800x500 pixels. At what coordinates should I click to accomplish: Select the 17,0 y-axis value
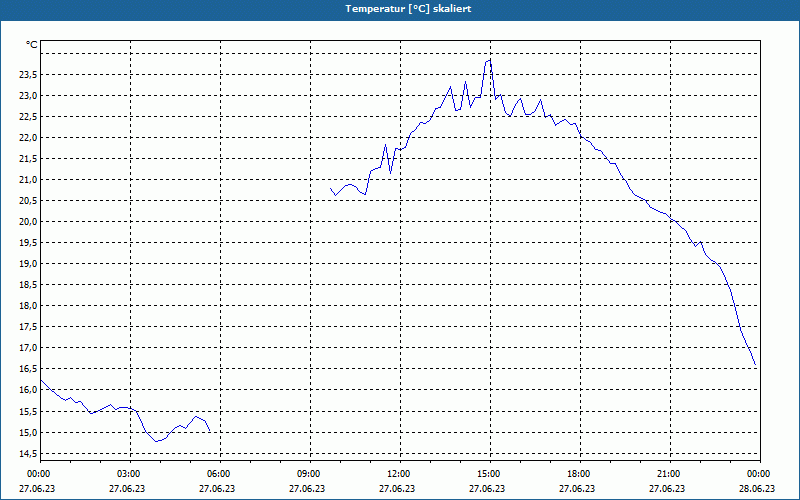(x=28, y=348)
